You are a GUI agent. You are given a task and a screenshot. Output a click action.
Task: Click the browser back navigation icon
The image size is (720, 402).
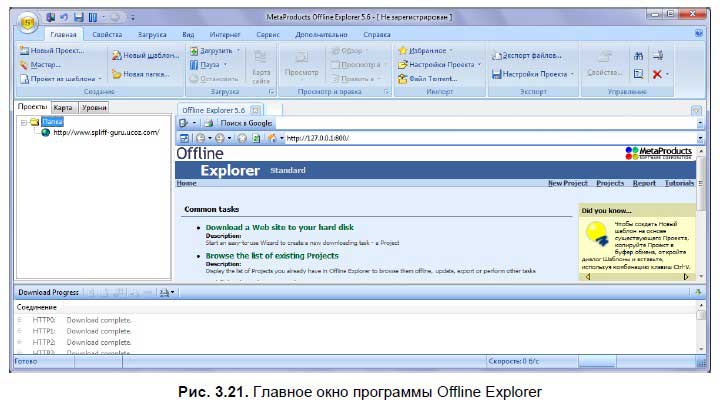[x=200, y=138]
